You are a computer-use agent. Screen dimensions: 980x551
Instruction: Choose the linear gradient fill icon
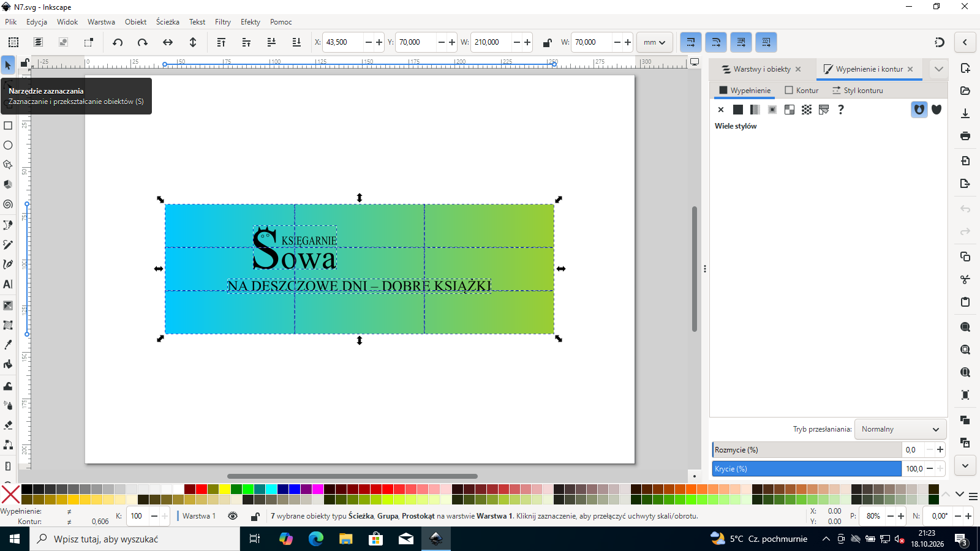755,110
